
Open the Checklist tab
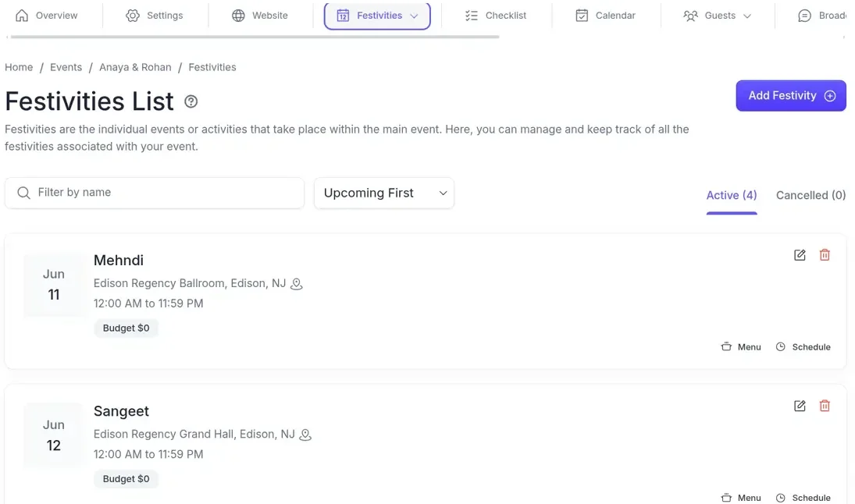point(496,16)
